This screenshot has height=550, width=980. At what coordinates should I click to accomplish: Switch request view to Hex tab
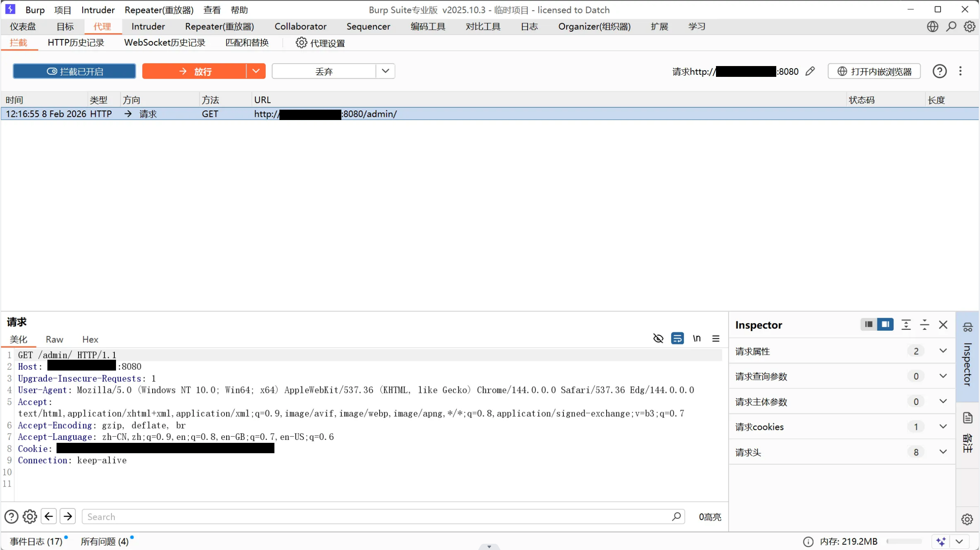click(90, 339)
